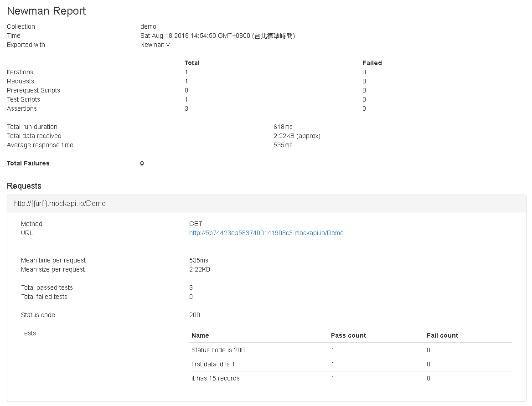Select the 'it has 15 records' test row

pos(351,379)
